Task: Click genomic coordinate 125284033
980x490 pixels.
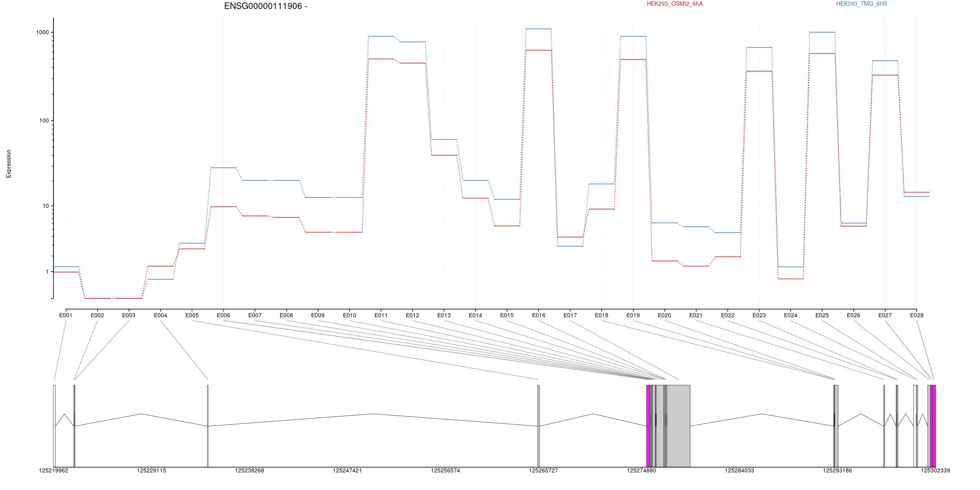Action: 739,470
